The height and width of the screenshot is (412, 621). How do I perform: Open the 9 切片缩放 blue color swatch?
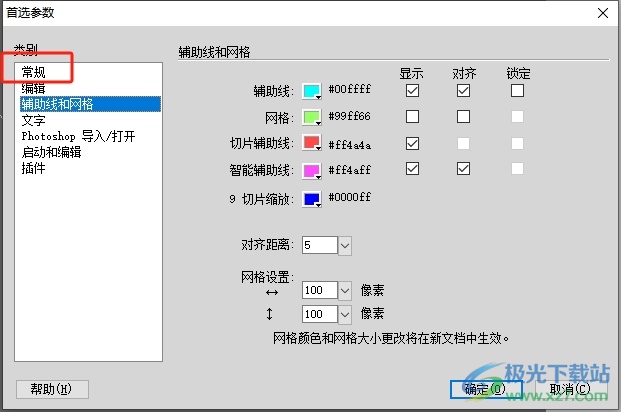(x=312, y=199)
